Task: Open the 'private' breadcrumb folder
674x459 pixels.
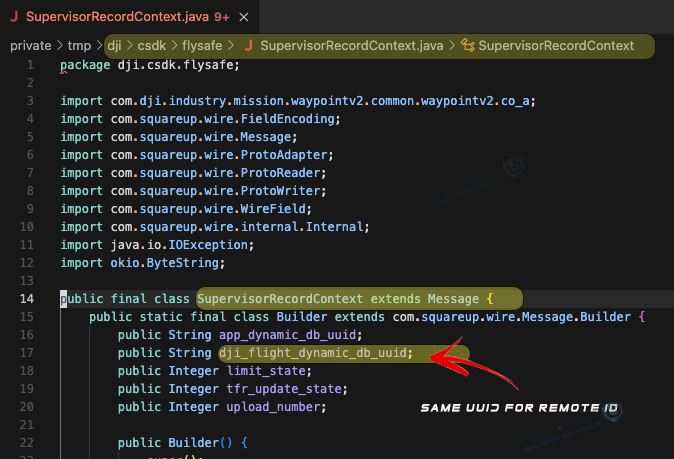Action: (30, 45)
